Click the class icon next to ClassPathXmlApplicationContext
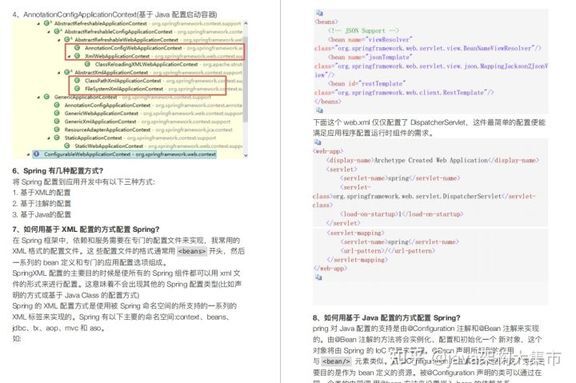576x383 pixels. 77,80
